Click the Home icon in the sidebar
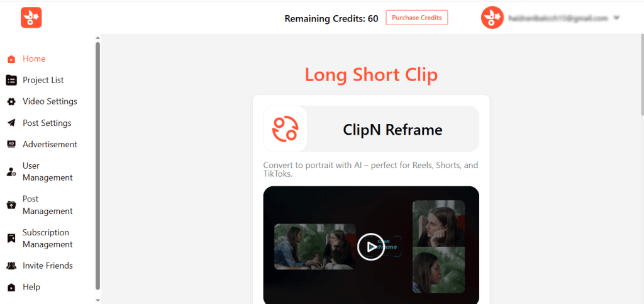 (11, 59)
